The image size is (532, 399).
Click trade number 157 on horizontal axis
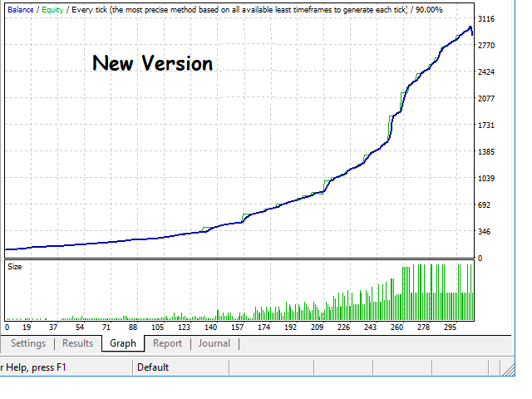pos(237,328)
